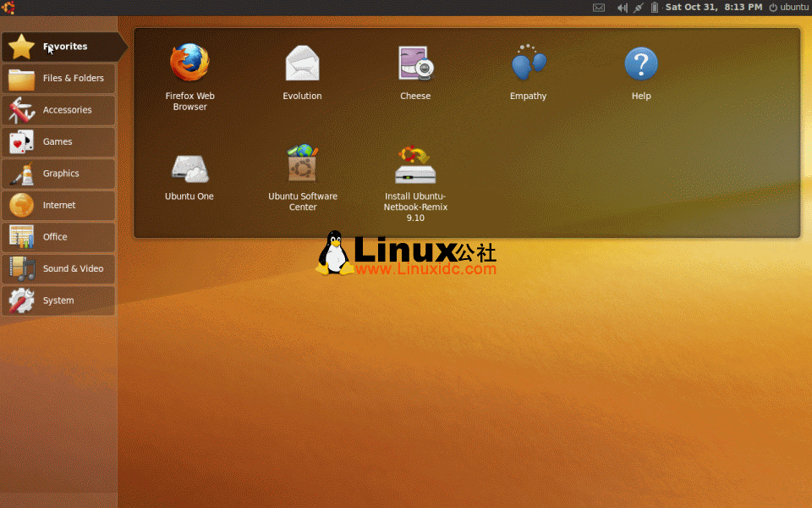The height and width of the screenshot is (508, 812).
Task: Open the Sound & Video category
Action: coord(59,268)
